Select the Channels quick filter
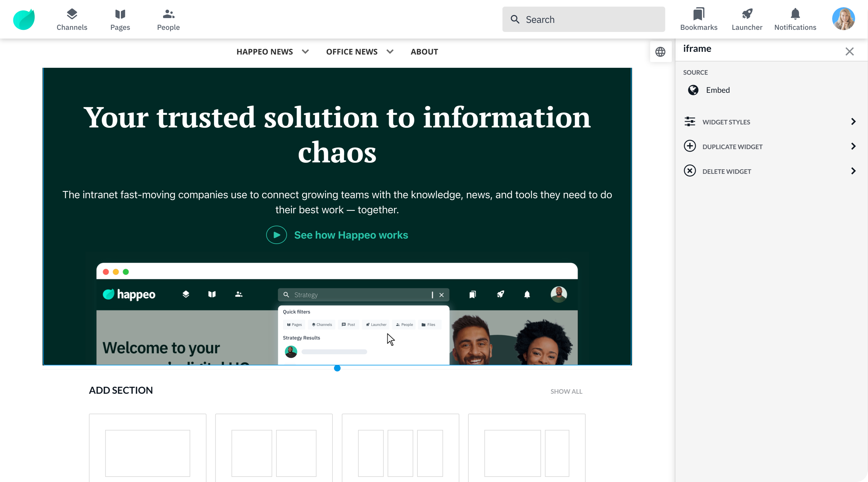868x482 pixels. [322, 324]
